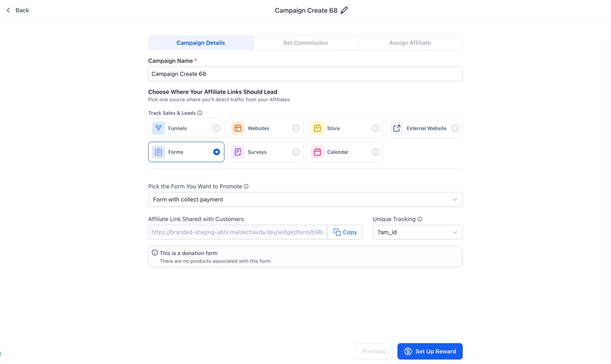This screenshot has width=611, height=364.
Task: Click the pencil icon next to campaign title
Action: (x=344, y=10)
